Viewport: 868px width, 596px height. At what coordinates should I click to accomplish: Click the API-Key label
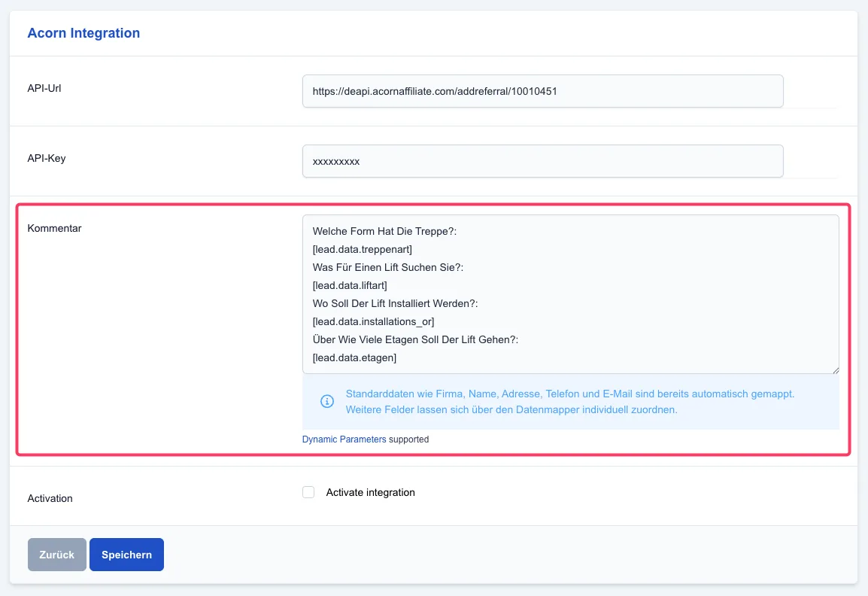point(47,159)
